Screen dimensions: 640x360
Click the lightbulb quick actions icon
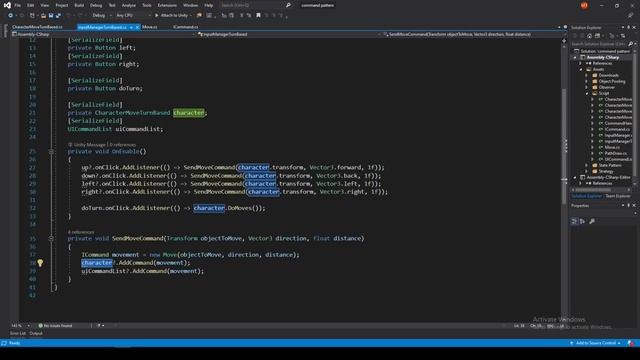pos(40,263)
